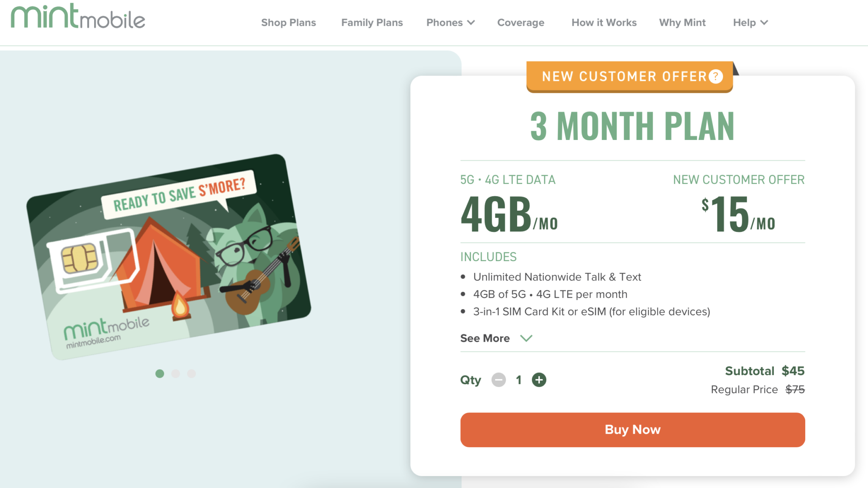Click the quantity value field
This screenshot has width=868, height=488.
pos(519,380)
